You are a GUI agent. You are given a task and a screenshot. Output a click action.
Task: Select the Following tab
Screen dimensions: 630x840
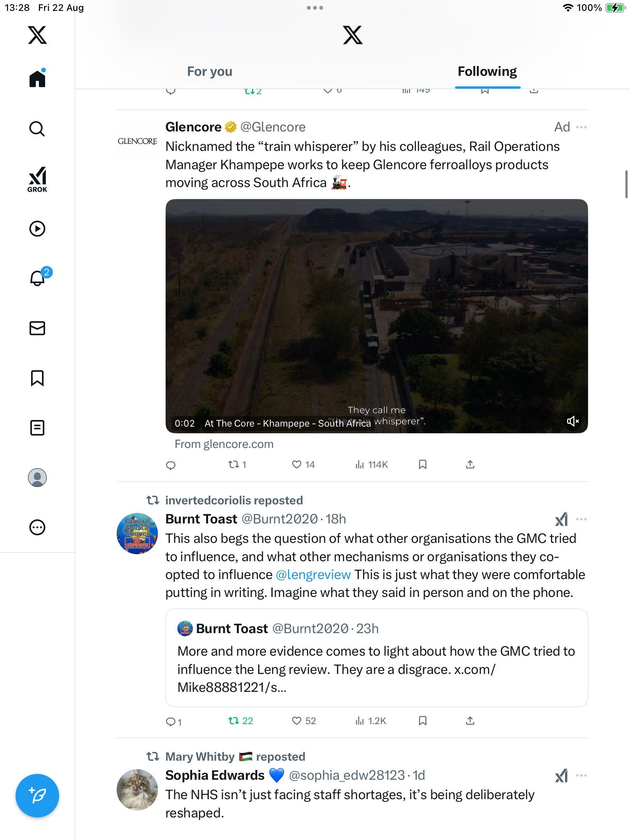(487, 72)
